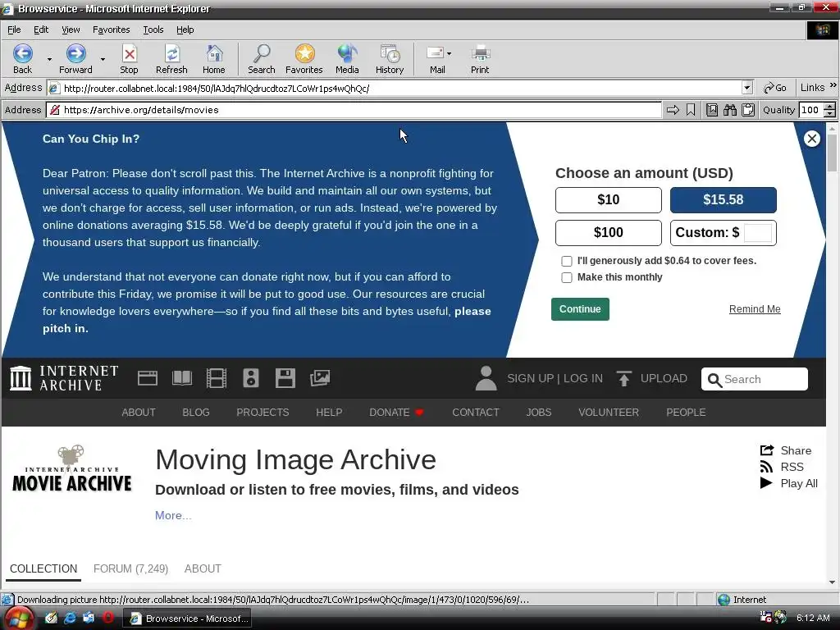Click the More... link
840x630 pixels.
coord(173,515)
